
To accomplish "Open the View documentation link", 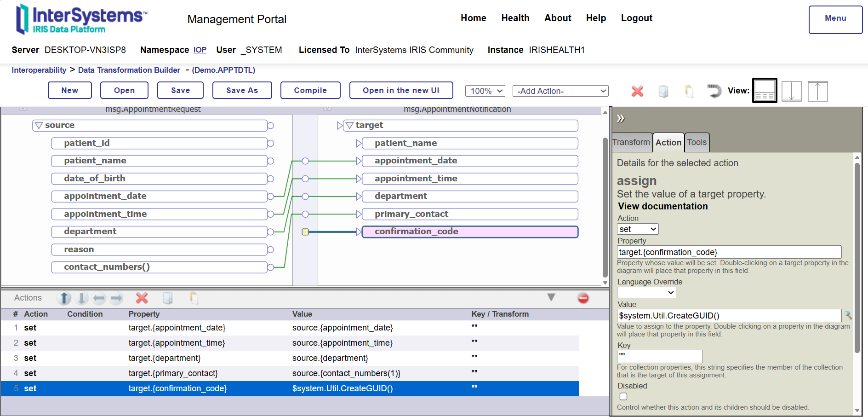I will (x=662, y=206).
